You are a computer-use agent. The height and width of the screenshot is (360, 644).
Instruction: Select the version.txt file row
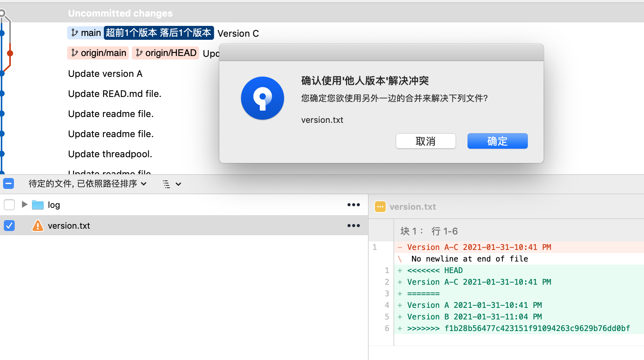[x=184, y=225]
